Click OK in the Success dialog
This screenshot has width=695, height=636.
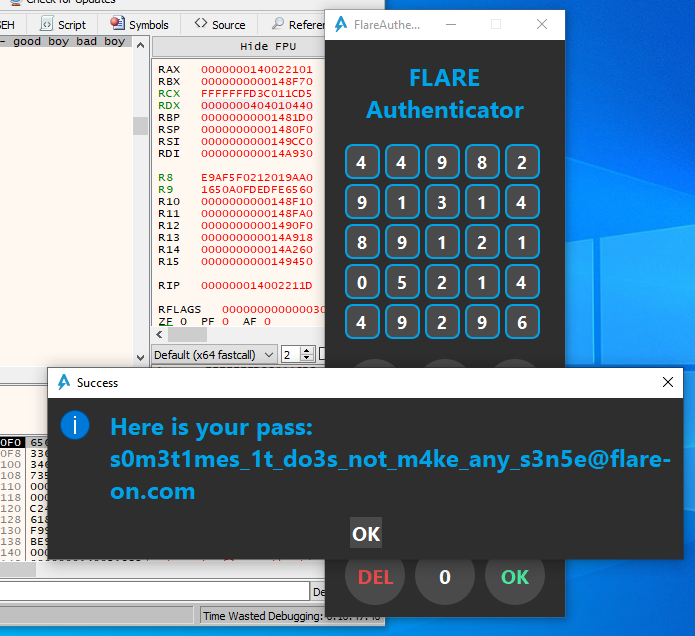coord(366,534)
